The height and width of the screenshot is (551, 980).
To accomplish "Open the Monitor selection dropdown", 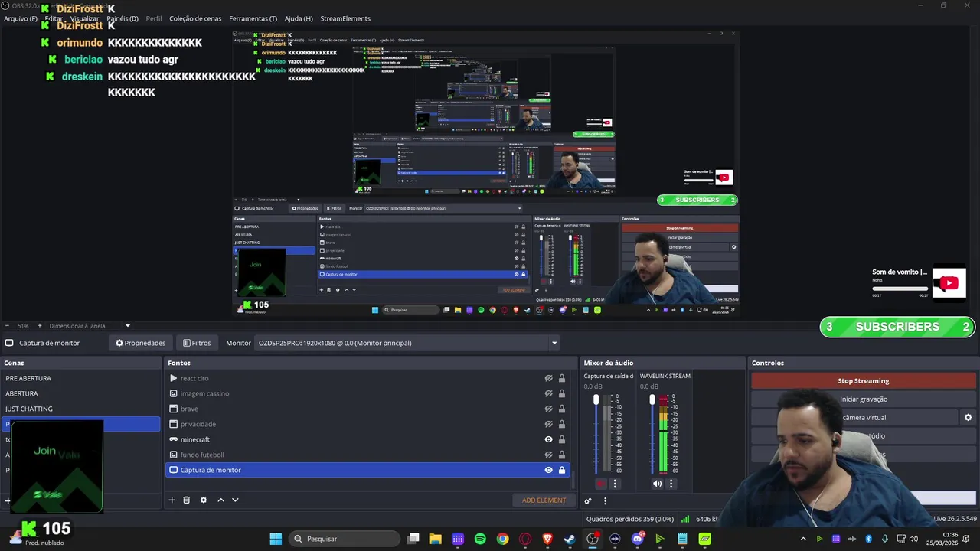I will tap(407, 343).
